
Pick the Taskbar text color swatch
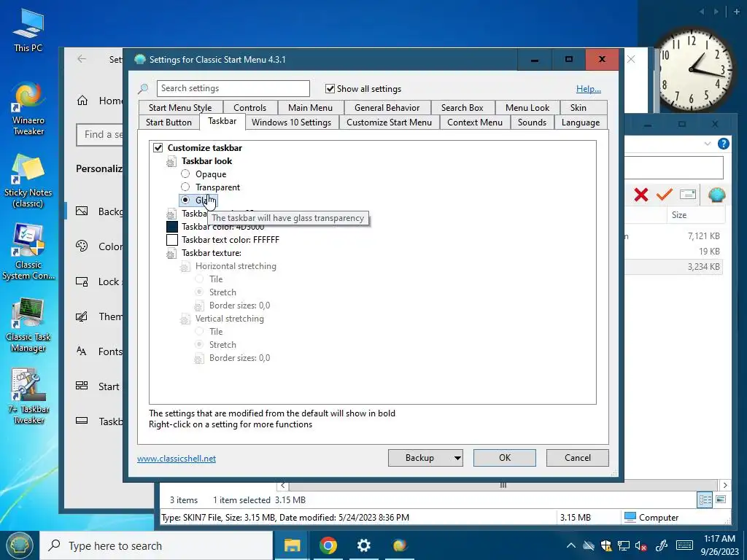172,239
